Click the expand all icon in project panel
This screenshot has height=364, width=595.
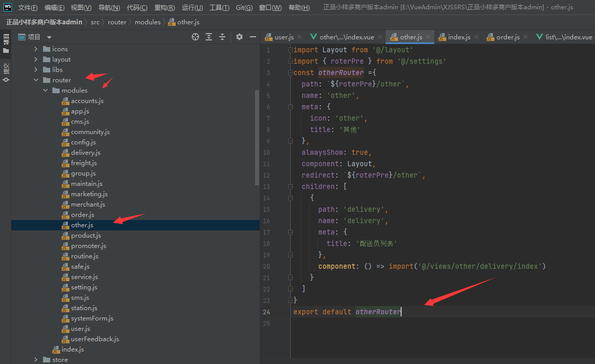click(209, 37)
